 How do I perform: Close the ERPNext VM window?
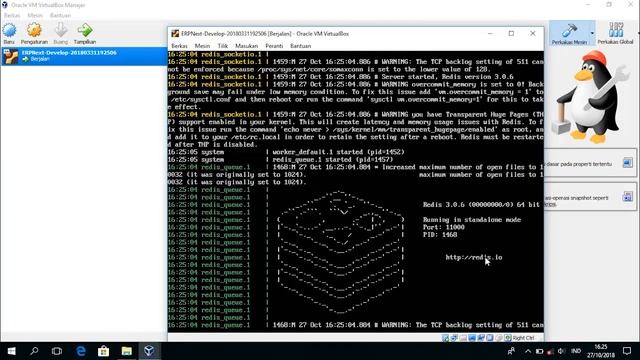coord(533,33)
